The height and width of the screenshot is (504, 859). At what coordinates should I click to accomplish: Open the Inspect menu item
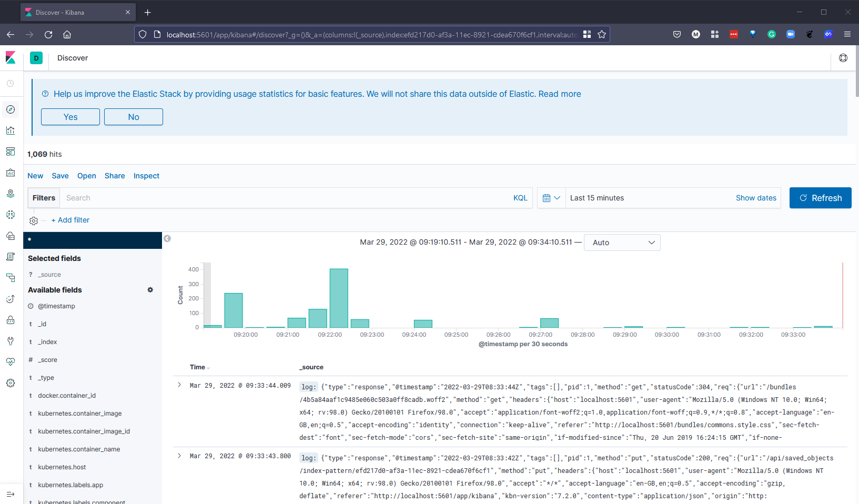(x=146, y=176)
